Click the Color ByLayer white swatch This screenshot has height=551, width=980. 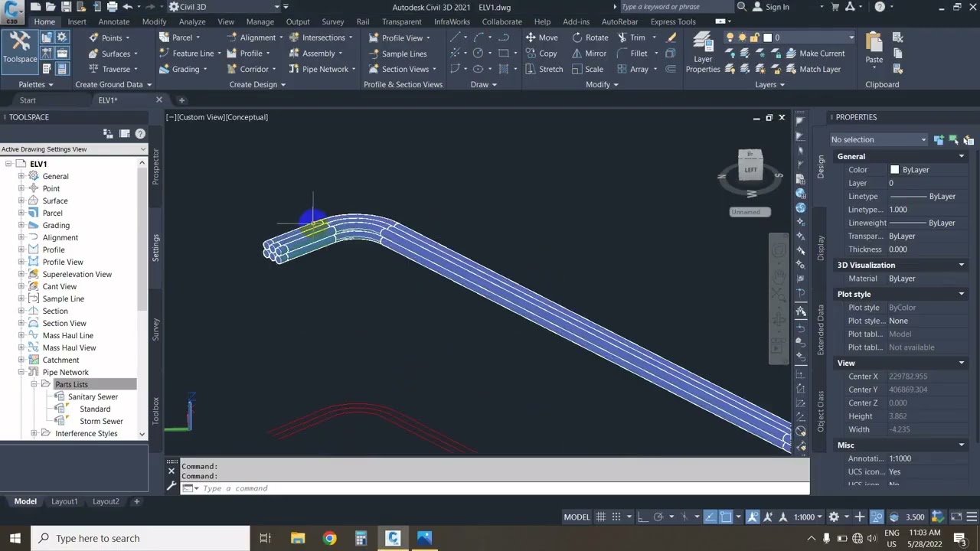(x=894, y=170)
